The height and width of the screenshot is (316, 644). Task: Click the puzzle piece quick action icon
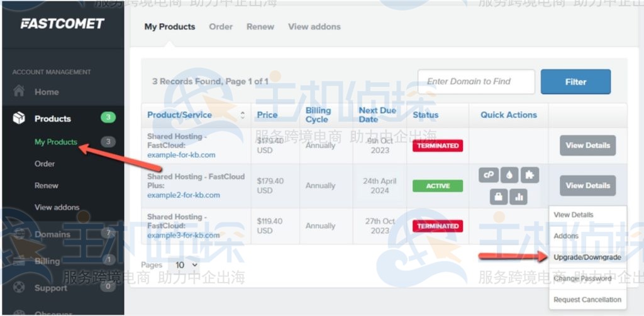pos(530,175)
